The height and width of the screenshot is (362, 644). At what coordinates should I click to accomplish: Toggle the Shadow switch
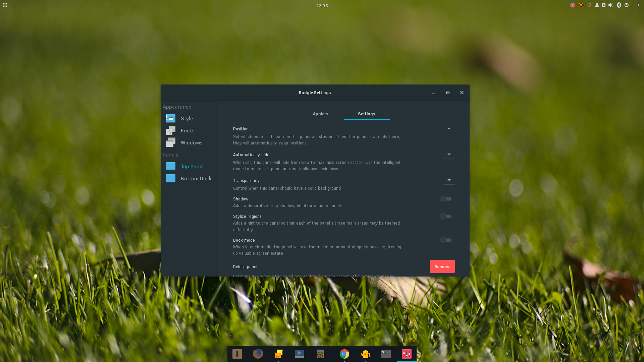[x=446, y=199]
